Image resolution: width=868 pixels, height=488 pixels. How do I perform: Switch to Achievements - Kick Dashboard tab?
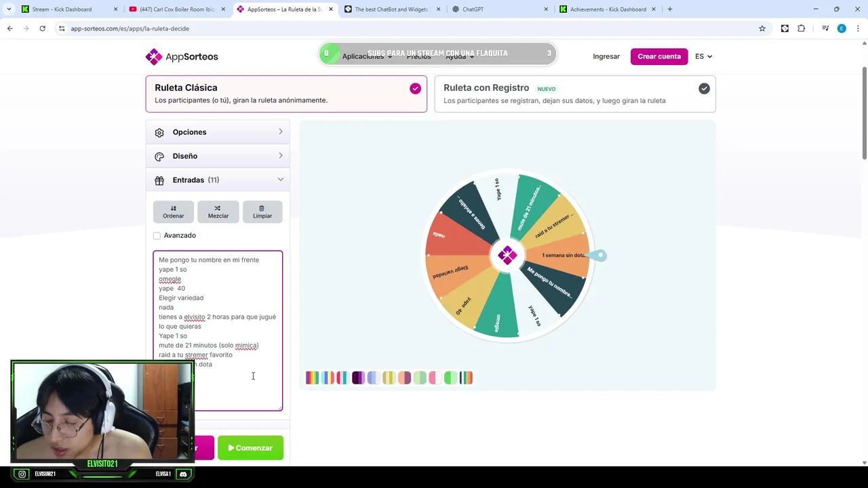point(608,9)
